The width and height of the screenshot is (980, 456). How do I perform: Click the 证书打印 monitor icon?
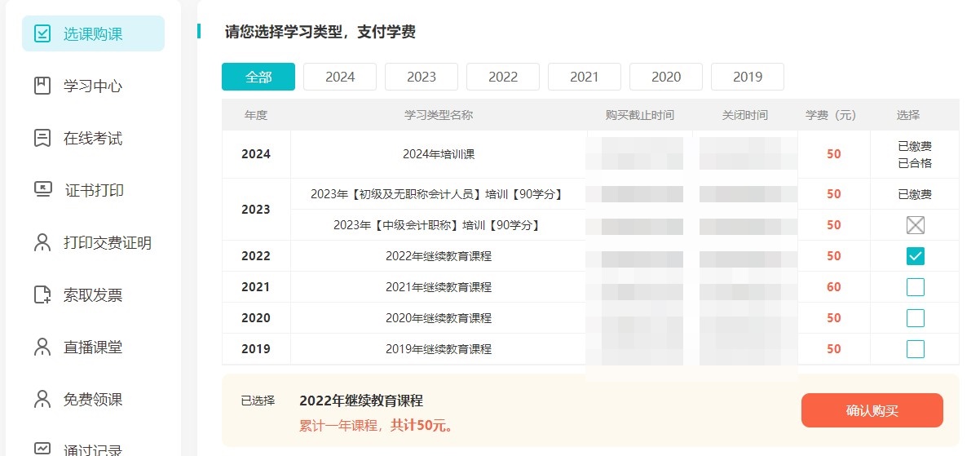click(x=42, y=190)
